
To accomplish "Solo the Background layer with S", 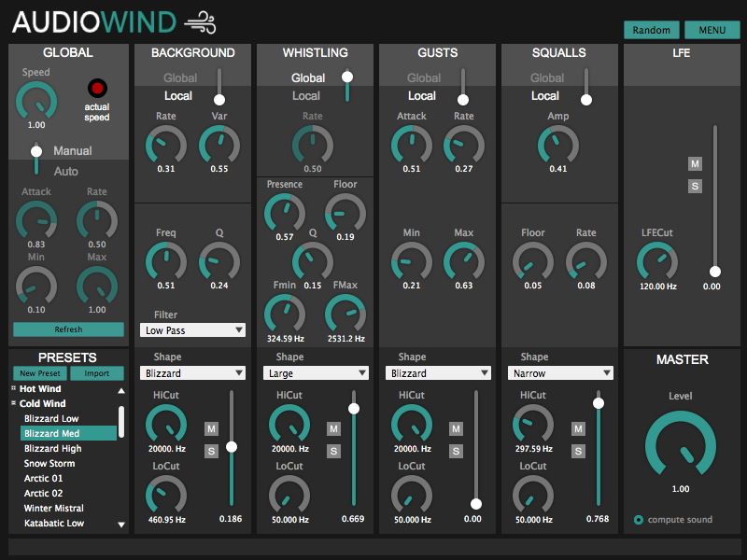I will click(x=211, y=451).
